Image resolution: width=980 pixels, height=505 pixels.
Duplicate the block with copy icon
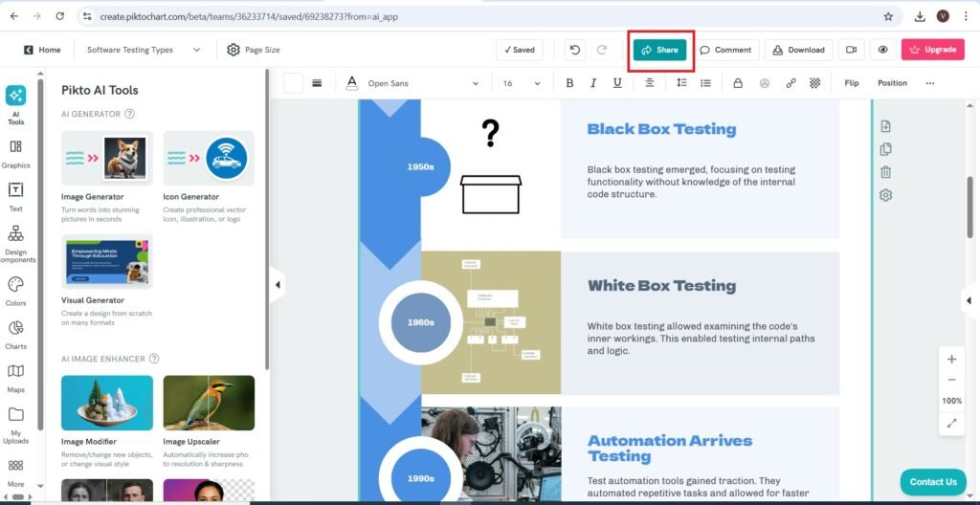pos(885,149)
